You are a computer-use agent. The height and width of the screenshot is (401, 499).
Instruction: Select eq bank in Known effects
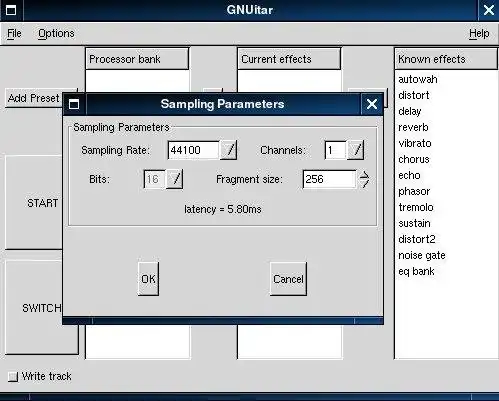click(446, 271)
